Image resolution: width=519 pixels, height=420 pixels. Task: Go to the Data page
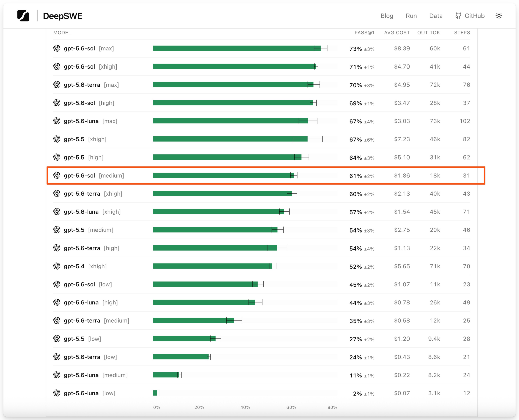pos(436,16)
